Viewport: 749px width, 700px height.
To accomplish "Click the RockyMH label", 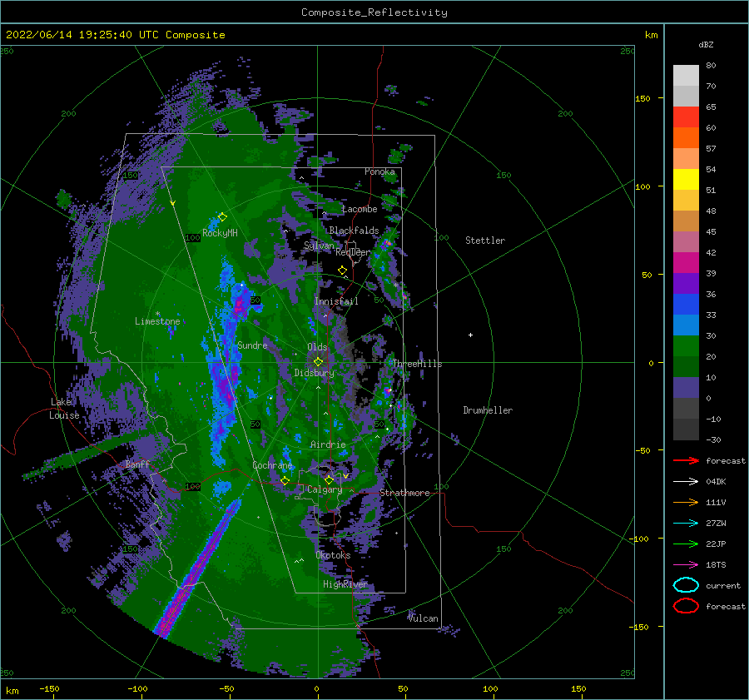I will [x=220, y=233].
